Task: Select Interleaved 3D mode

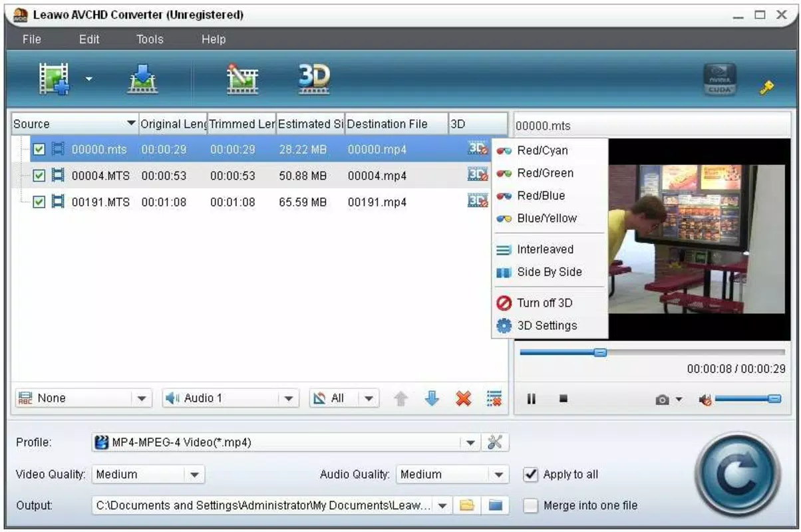Action: tap(549, 249)
